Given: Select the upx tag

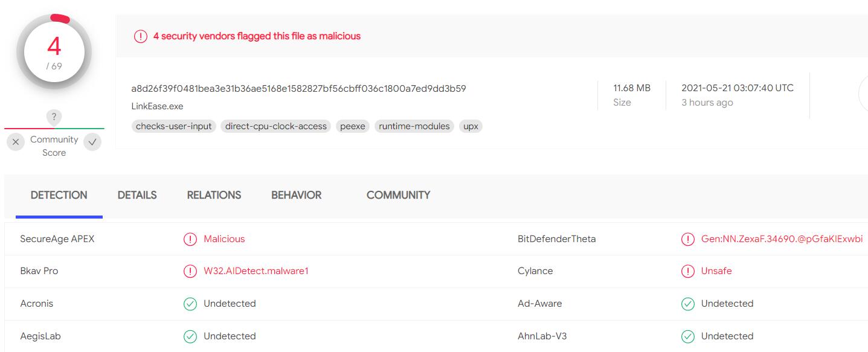Looking at the screenshot, I should click(471, 126).
